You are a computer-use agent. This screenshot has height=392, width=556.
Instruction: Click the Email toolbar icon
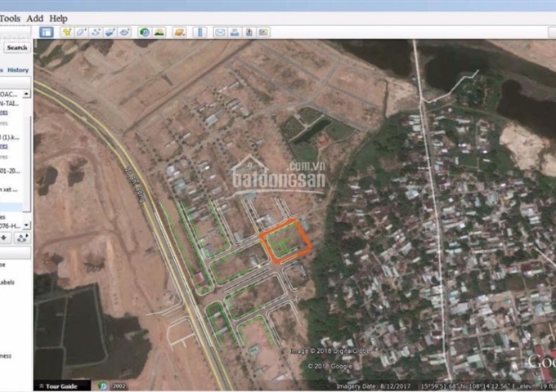[x=220, y=32]
